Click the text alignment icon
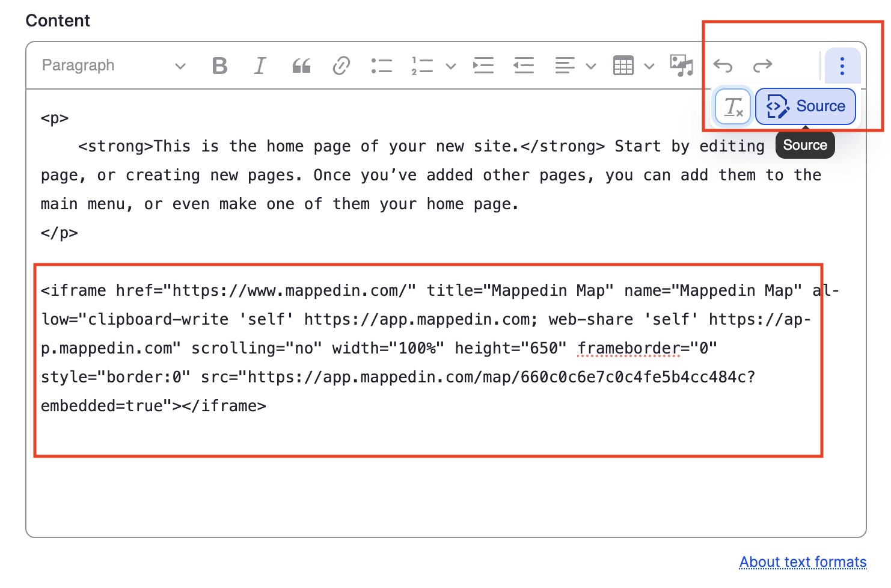 point(565,66)
